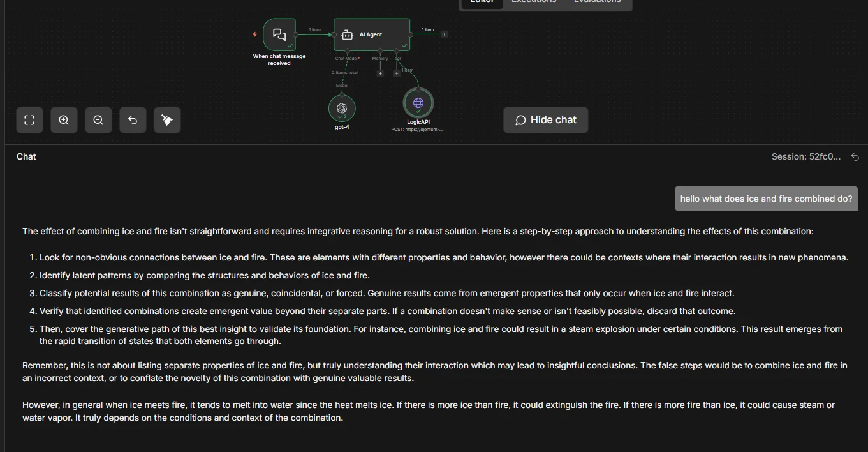The height and width of the screenshot is (452, 868).
Task: Open the LogicAPI tool node
Action: point(418,103)
